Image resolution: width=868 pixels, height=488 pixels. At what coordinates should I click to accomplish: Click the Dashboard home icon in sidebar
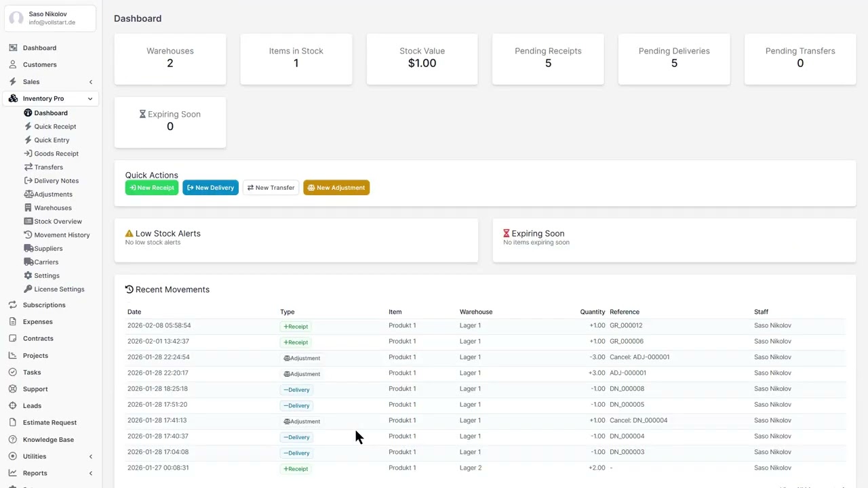pyautogui.click(x=13, y=48)
